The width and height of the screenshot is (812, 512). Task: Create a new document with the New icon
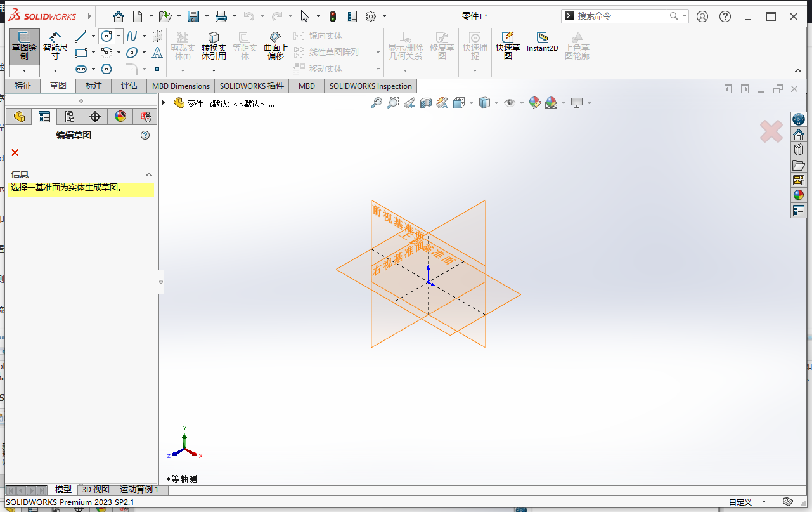click(138, 16)
